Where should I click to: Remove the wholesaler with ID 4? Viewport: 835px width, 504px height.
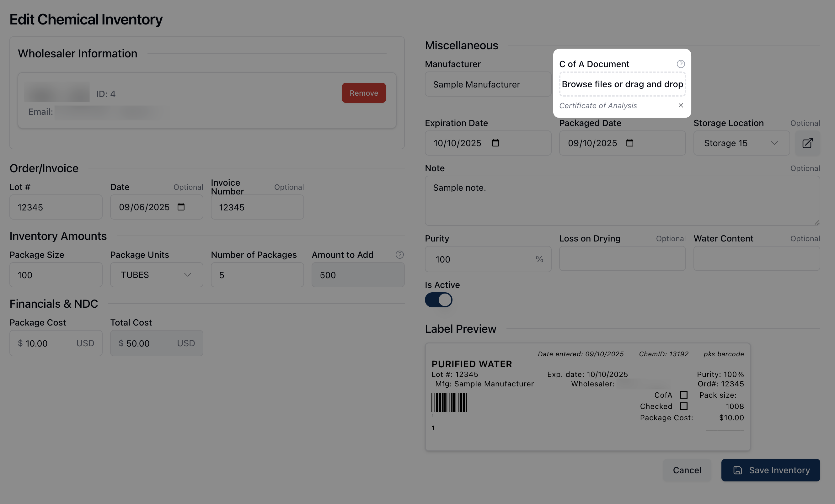point(364,93)
